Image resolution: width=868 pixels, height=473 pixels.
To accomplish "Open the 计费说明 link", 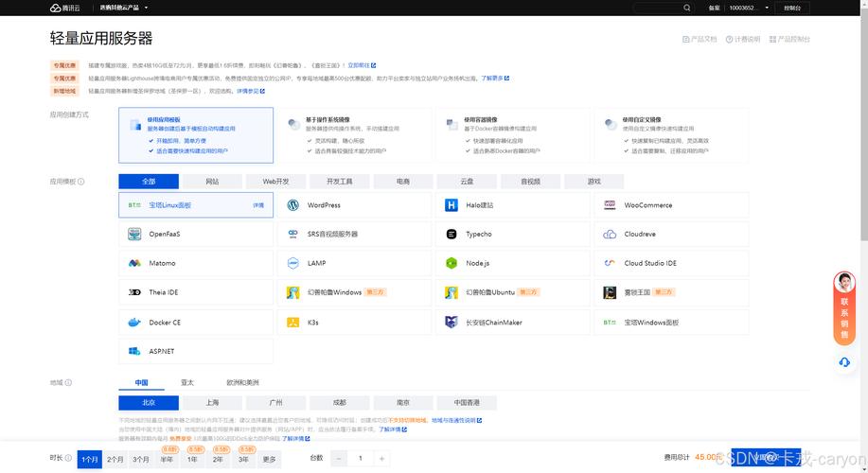I will 743,40.
